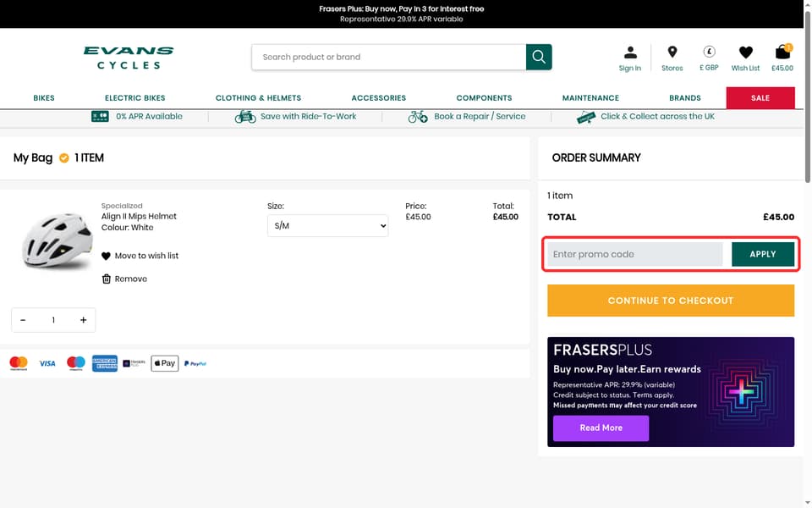Increase helmet quantity with plus button
The width and height of the screenshot is (812, 508).
pos(84,320)
